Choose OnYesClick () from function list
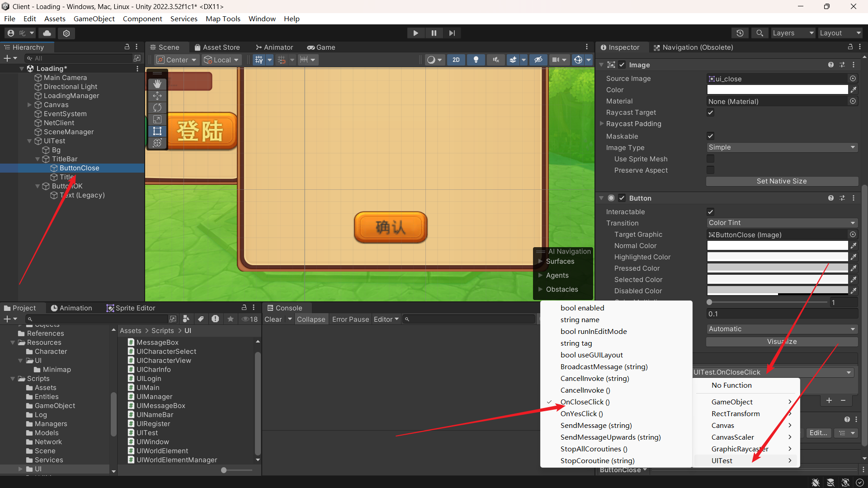This screenshot has width=868, height=488. pos(581,413)
